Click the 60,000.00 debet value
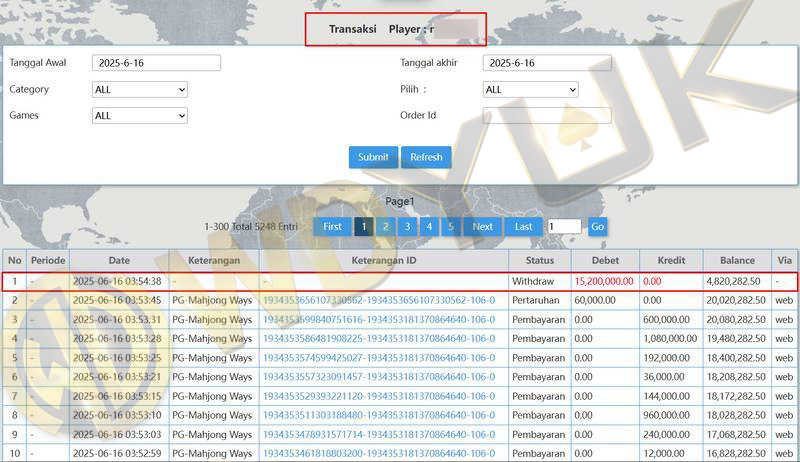Image resolution: width=800 pixels, height=462 pixels. (x=595, y=300)
